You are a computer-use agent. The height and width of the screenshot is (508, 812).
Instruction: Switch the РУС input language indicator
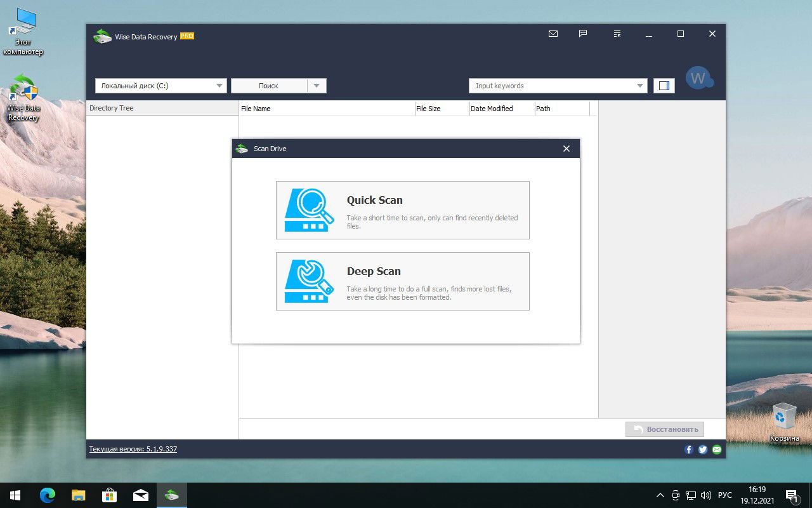(x=725, y=495)
